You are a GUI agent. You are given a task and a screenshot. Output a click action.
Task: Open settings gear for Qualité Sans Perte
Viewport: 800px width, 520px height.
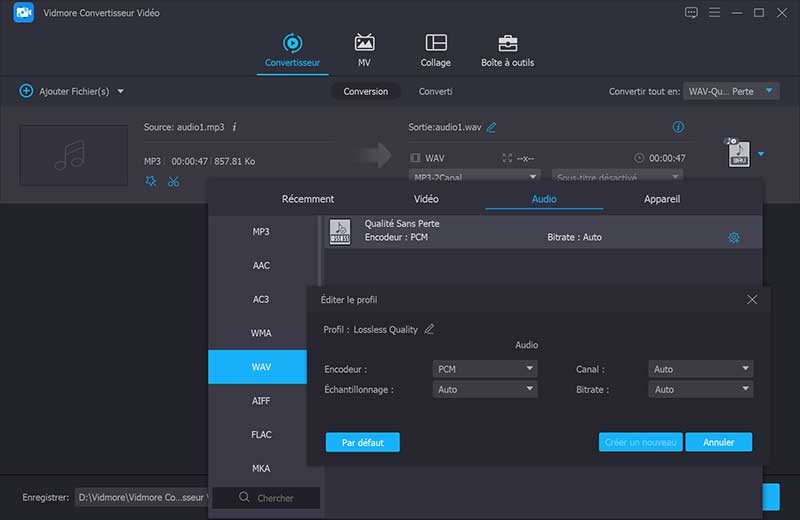coord(734,237)
